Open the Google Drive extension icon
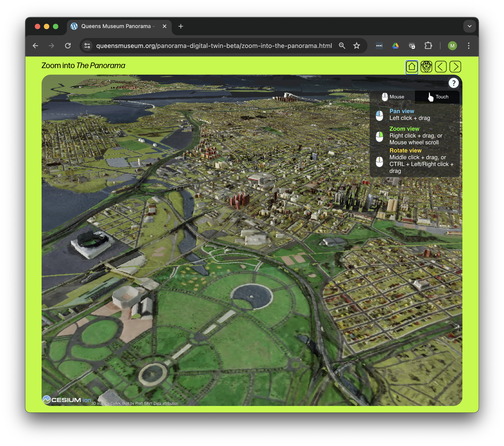Viewport: 504px width, 446px height. click(x=396, y=46)
